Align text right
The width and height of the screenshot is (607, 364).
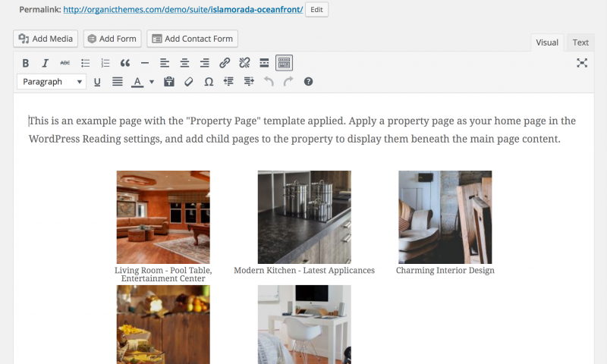pos(204,63)
